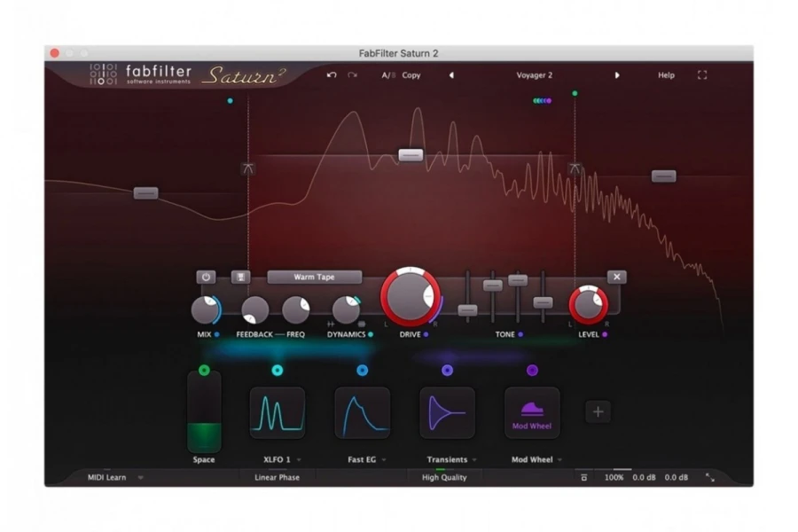
Task: Toggle the band power button
Action: point(206,277)
